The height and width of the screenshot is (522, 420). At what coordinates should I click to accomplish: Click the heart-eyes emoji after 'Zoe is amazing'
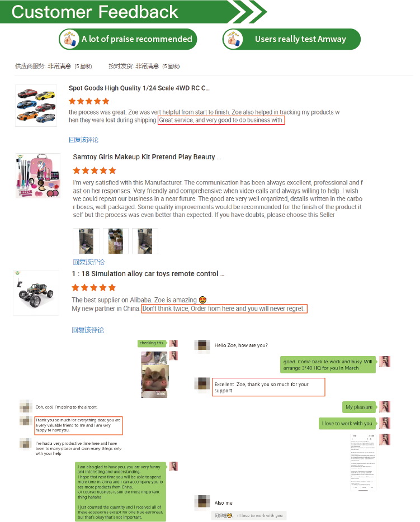(x=202, y=300)
